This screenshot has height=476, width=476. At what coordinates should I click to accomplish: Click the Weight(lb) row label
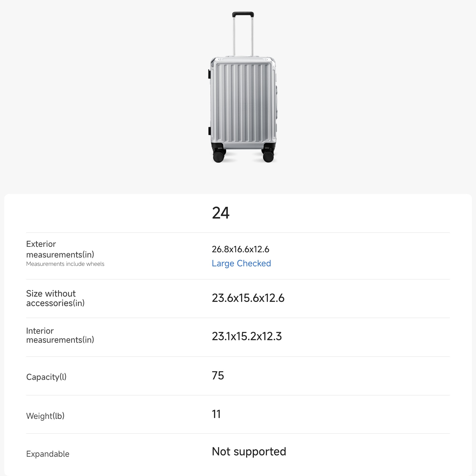tap(45, 416)
